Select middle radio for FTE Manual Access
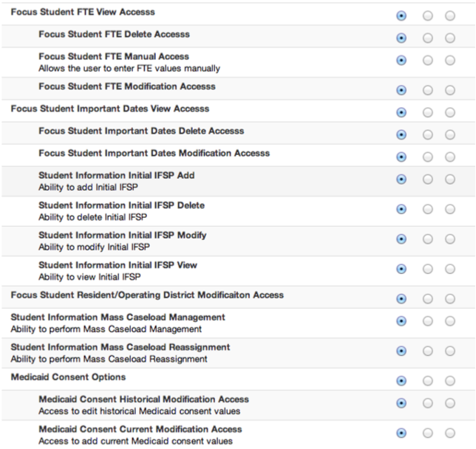 (x=428, y=61)
